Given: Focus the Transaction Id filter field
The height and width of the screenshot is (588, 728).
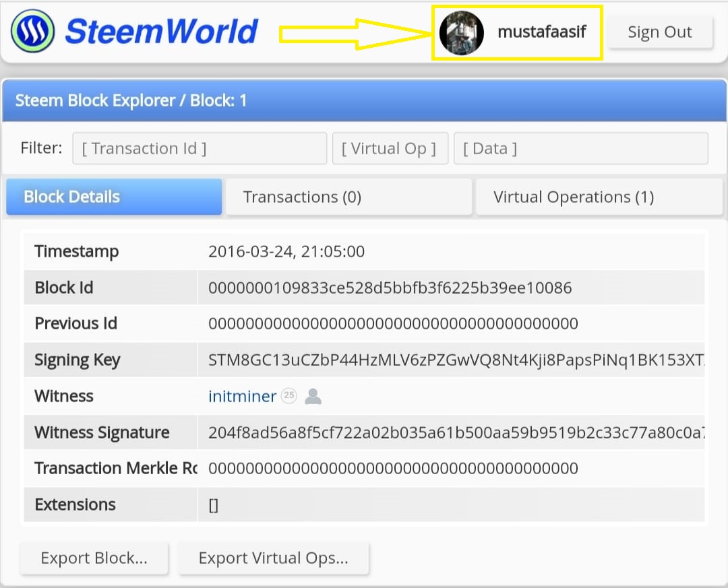Looking at the screenshot, I should click(200, 148).
